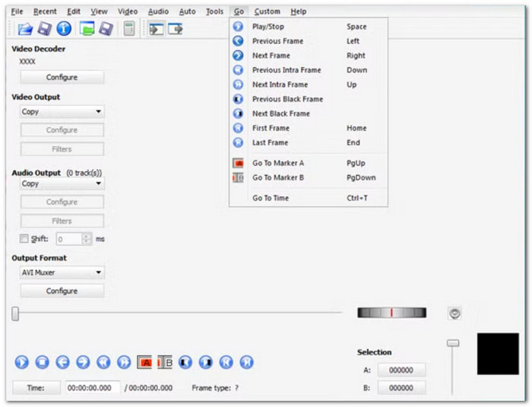Choose Go To Time menu entry

[309, 198]
